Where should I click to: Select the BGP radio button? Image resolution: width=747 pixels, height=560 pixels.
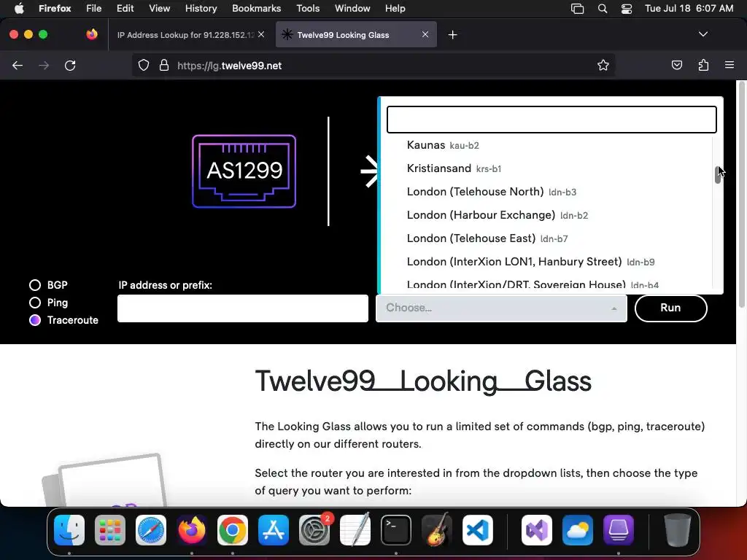pos(35,285)
